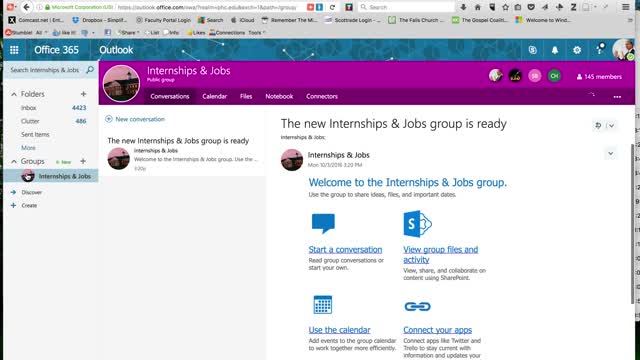Open the iCloud bookmark
This screenshot has height=360, width=640.
242,20
